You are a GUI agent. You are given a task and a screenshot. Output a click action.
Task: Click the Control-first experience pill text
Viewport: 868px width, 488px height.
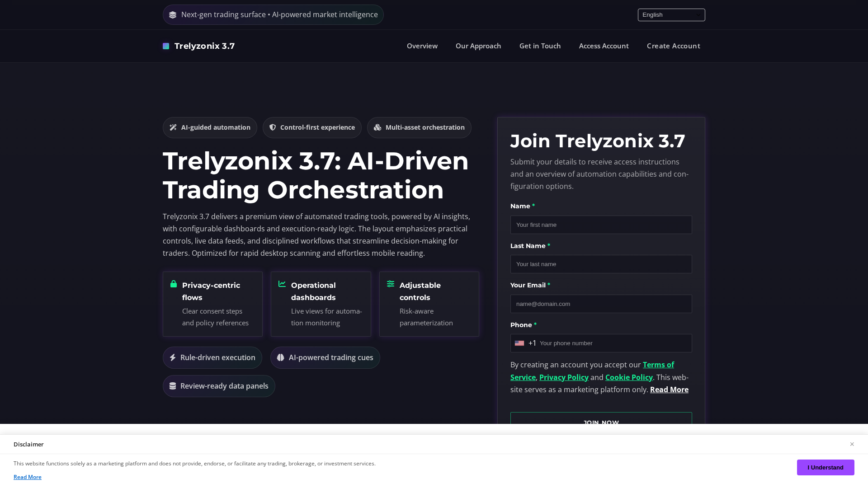(x=317, y=127)
